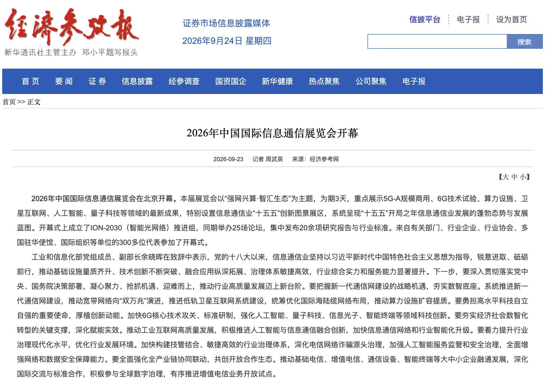The height and width of the screenshot is (392, 546).
Task: Open the 信披平台 link
Action: tap(425, 20)
